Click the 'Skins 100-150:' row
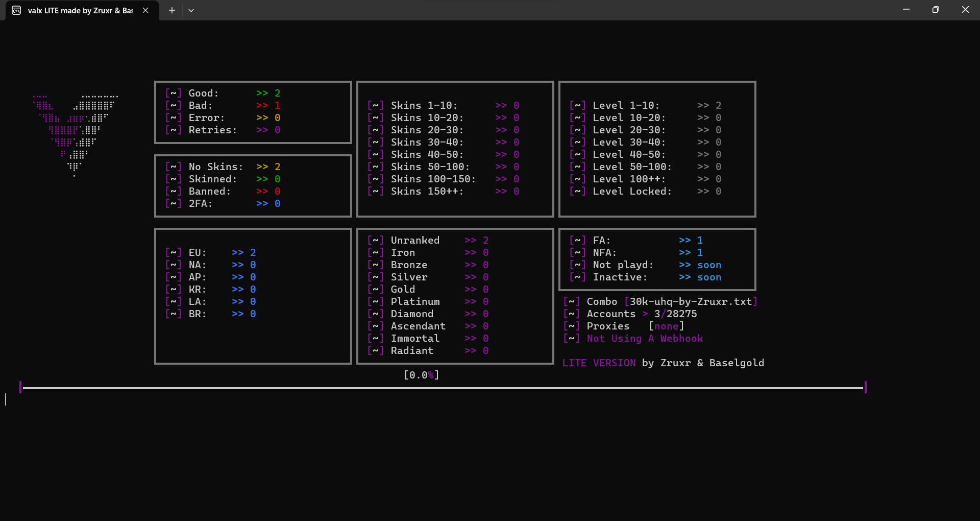Screen dimensions: 980x521 (x=443, y=179)
